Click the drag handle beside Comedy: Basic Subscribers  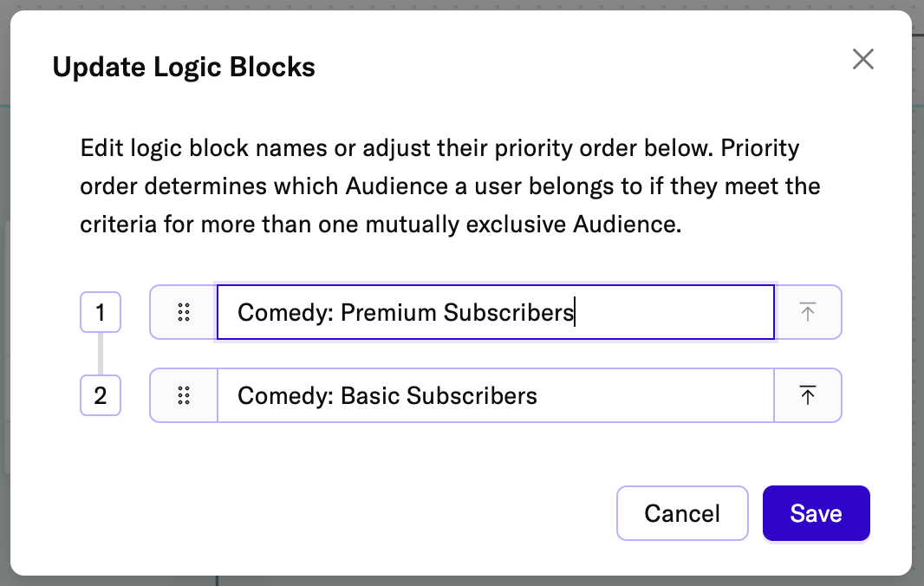click(183, 395)
